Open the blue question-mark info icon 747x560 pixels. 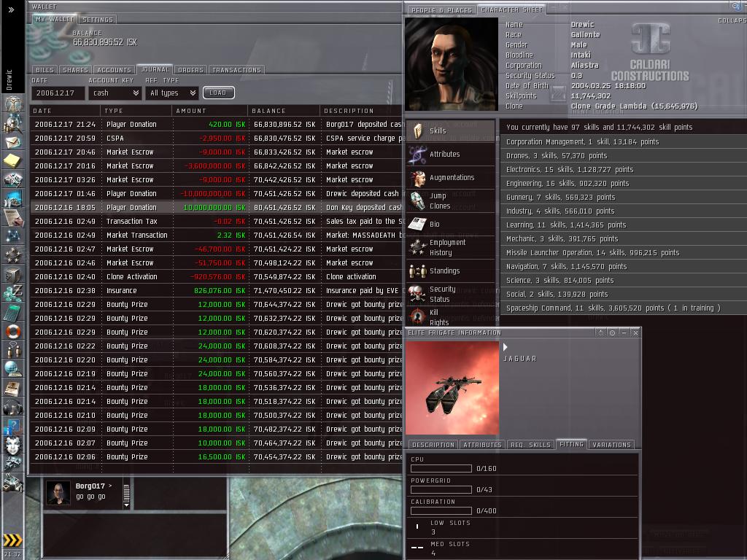pyautogui.click(x=13, y=426)
